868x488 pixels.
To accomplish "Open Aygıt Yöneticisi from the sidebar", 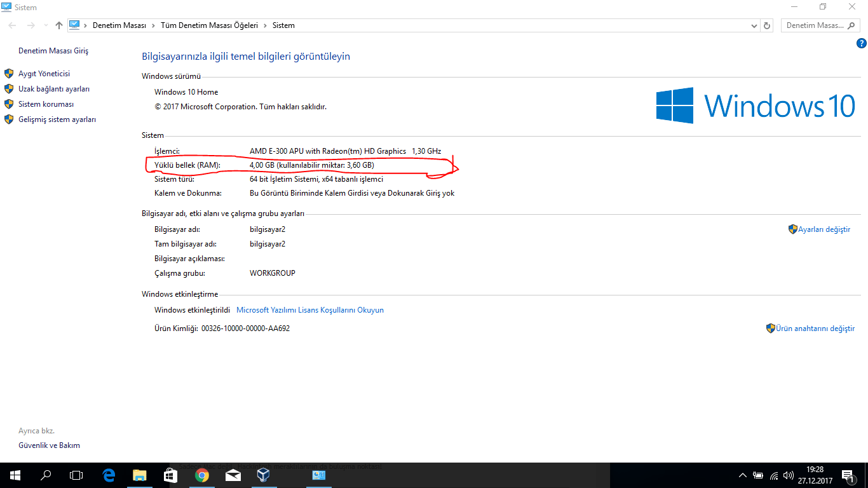I will [44, 74].
